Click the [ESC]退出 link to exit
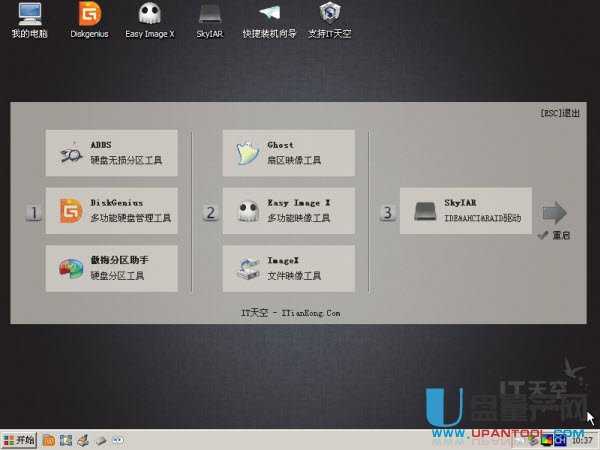Viewport: 600px width, 450px height. tap(558, 113)
